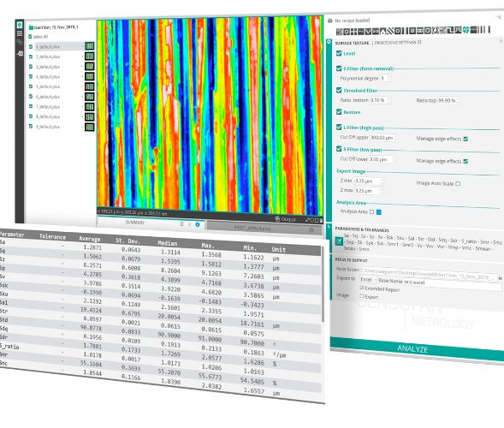Image resolution: width=504 pixels, height=428 pixels.
Task: Select the diagonal stripes icon in recipe toolbar
Action: (x=389, y=31)
